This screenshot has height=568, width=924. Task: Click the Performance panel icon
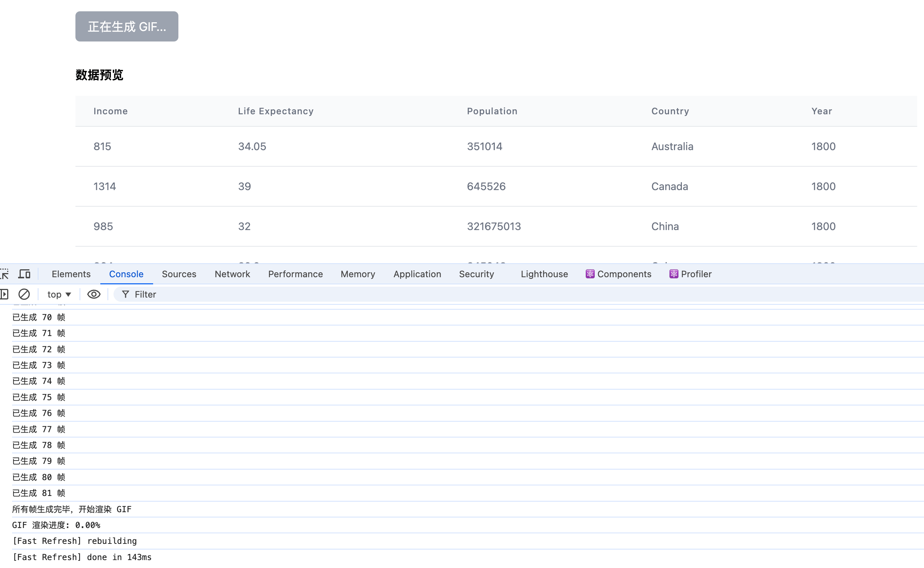(296, 274)
